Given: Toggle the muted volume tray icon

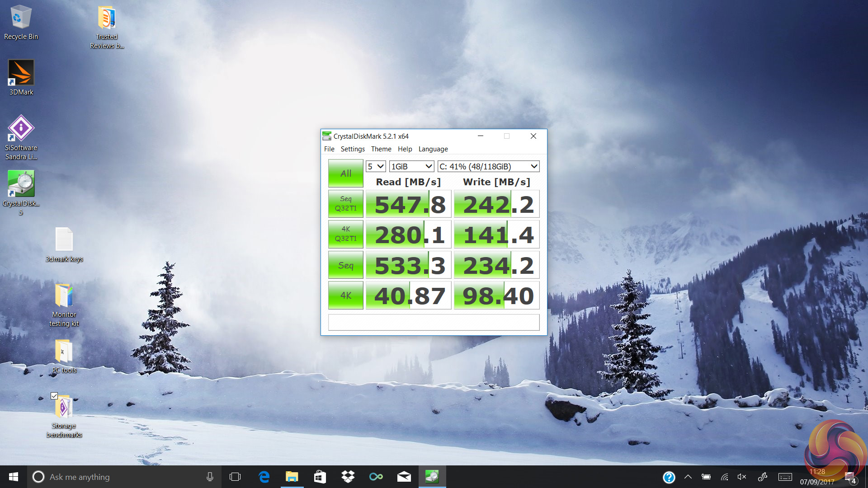Looking at the screenshot, I should coord(742,477).
